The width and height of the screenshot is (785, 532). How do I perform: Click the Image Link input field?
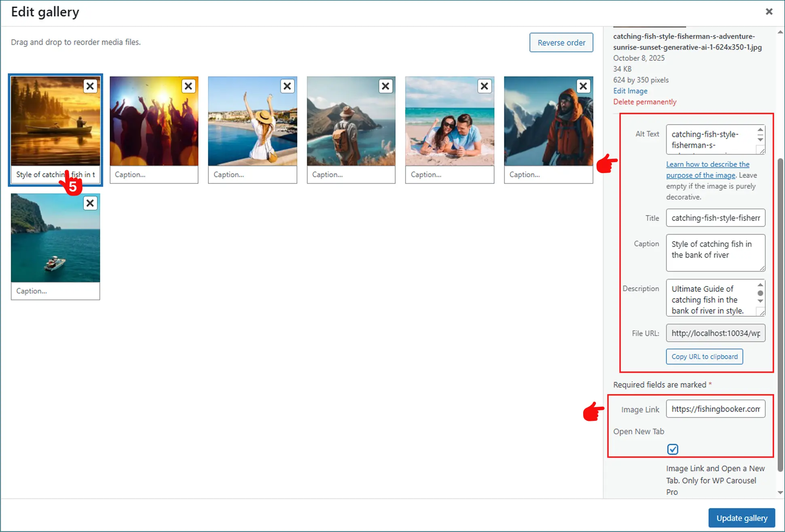pyautogui.click(x=715, y=409)
